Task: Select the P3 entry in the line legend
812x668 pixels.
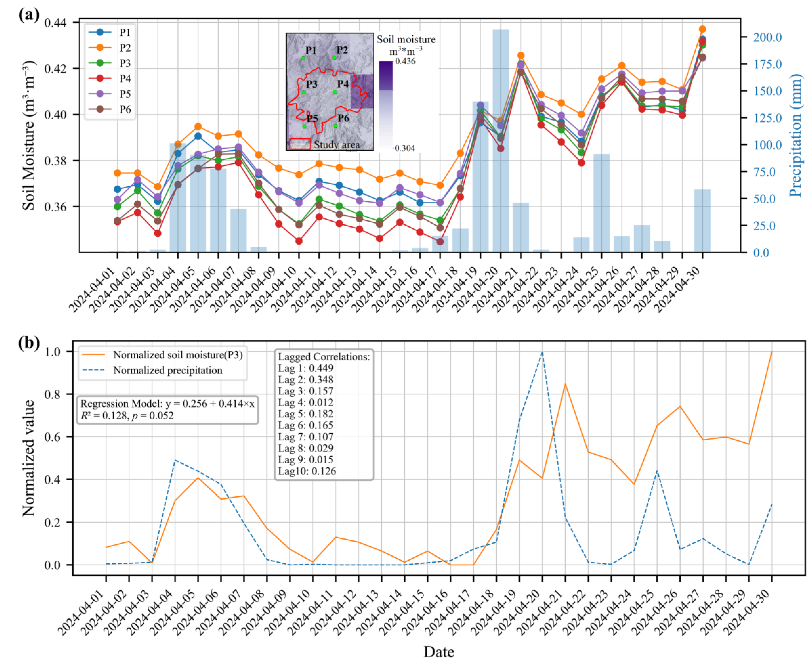Action: tap(110, 63)
